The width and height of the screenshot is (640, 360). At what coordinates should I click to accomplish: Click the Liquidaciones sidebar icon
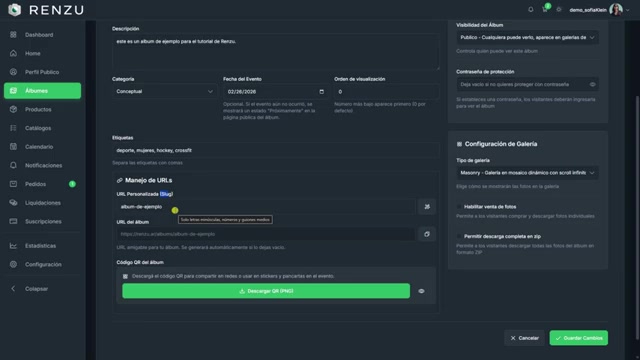pyautogui.click(x=13, y=203)
